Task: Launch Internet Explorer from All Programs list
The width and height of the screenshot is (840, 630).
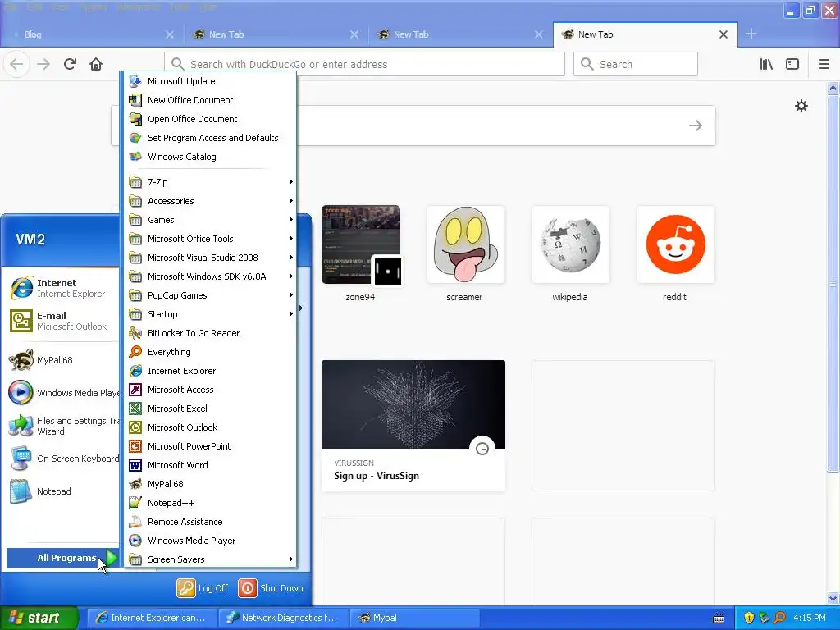Action: (210, 371)
